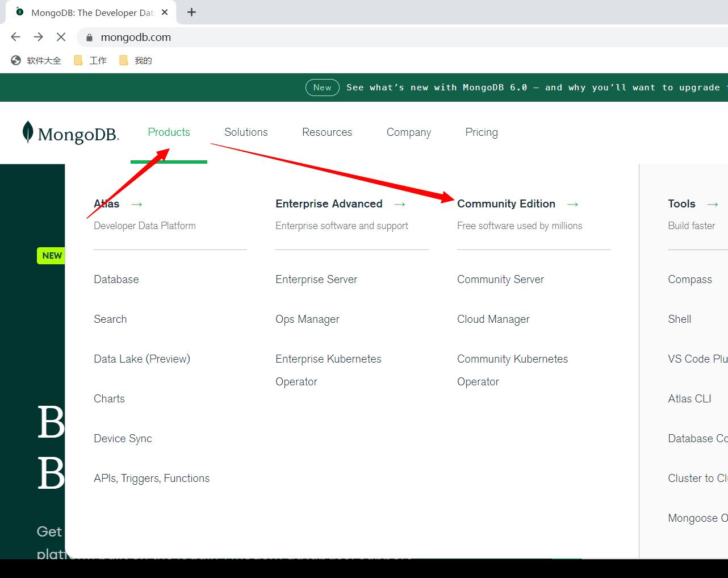This screenshot has height=578, width=728.
Task: Open the Company navigation menu
Action: pos(409,132)
